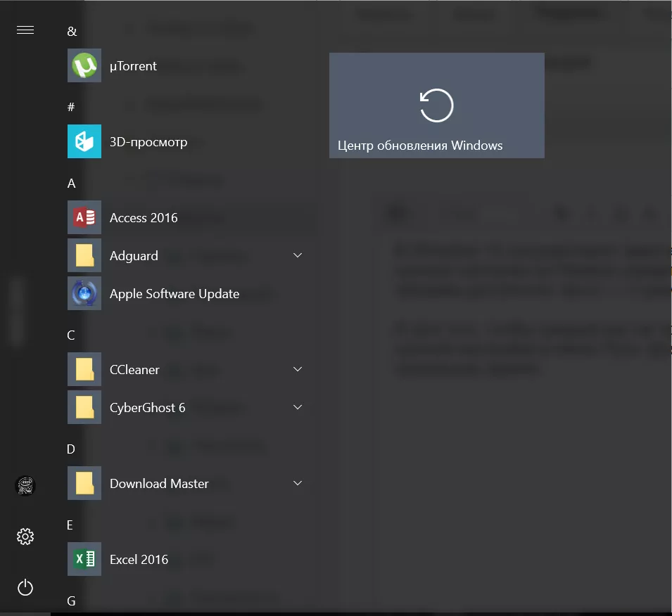Expand the Download Master folder chevron
Image resolution: width=672 pixels, height=616 pixels.
(x=298, y=484)
